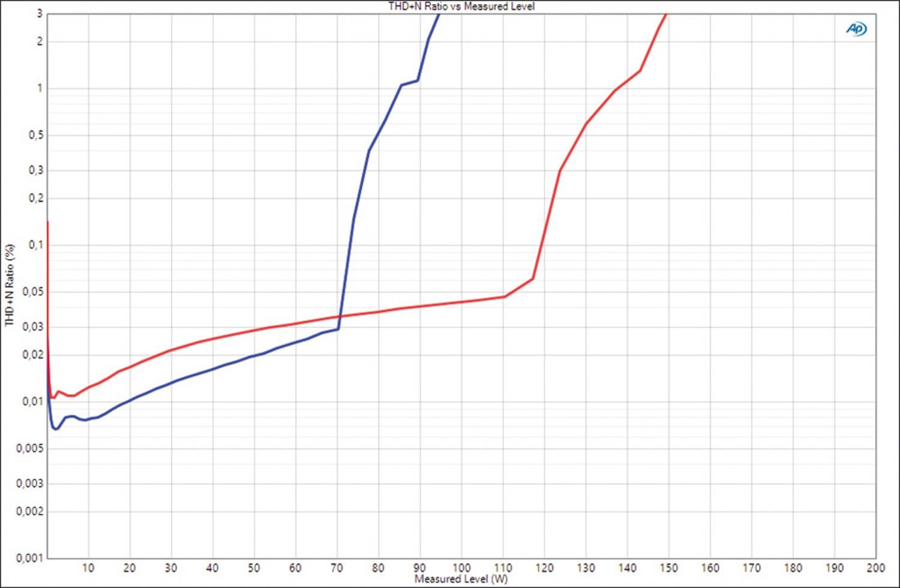
Task: Click x-axis tick label "190"
Action: (834, 568)
